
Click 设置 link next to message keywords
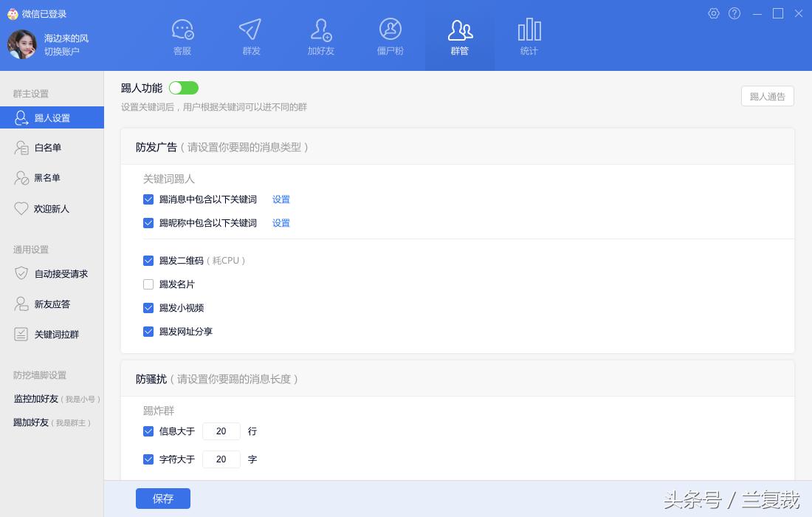[281, 199]
